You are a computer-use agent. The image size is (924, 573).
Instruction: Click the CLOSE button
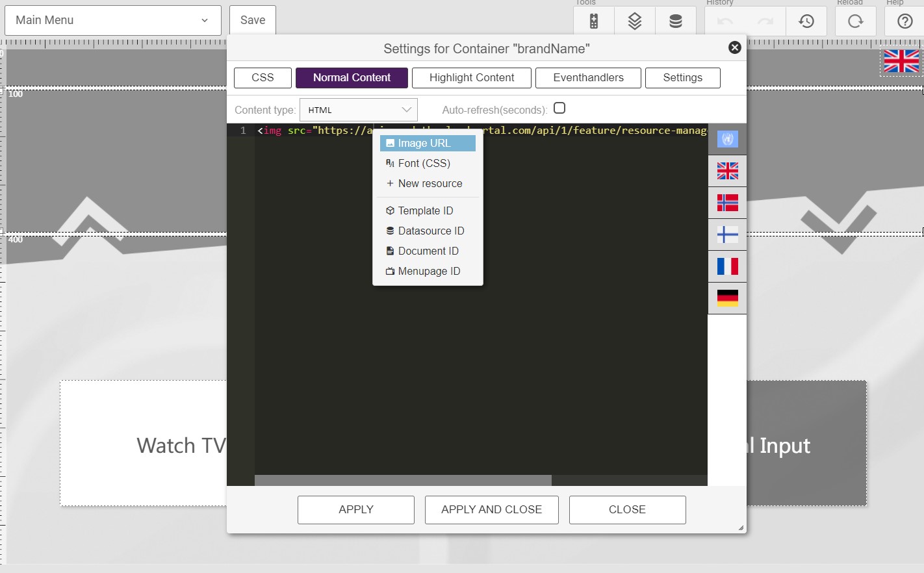628,510
